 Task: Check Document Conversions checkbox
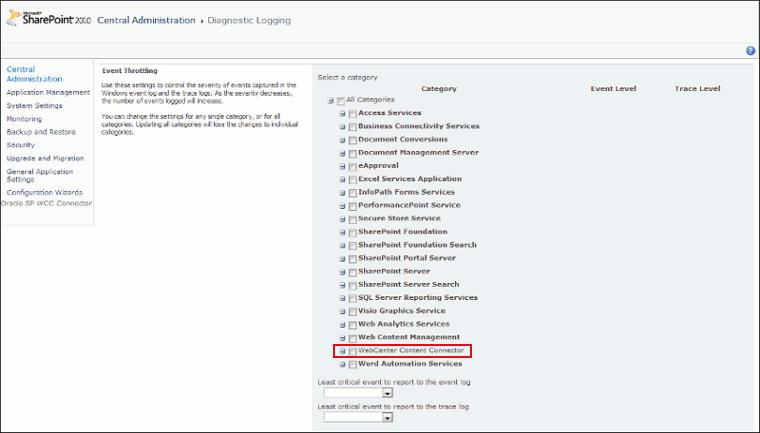[x=352, y=141]
